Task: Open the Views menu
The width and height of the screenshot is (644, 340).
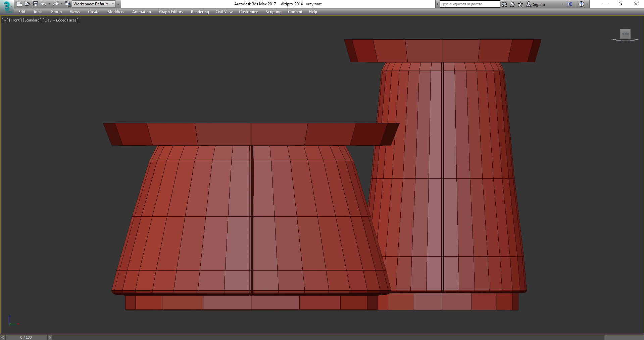Action: click(x=75, y=12)
